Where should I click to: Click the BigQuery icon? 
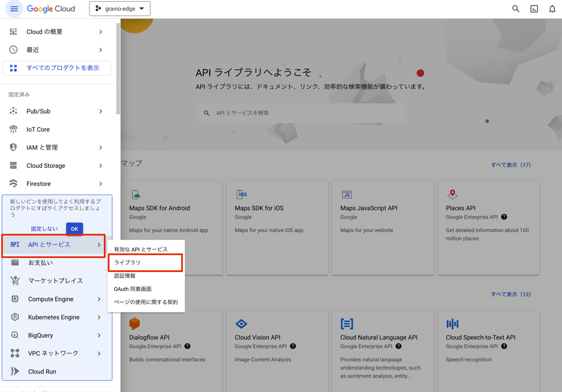[x=15, y=335]
